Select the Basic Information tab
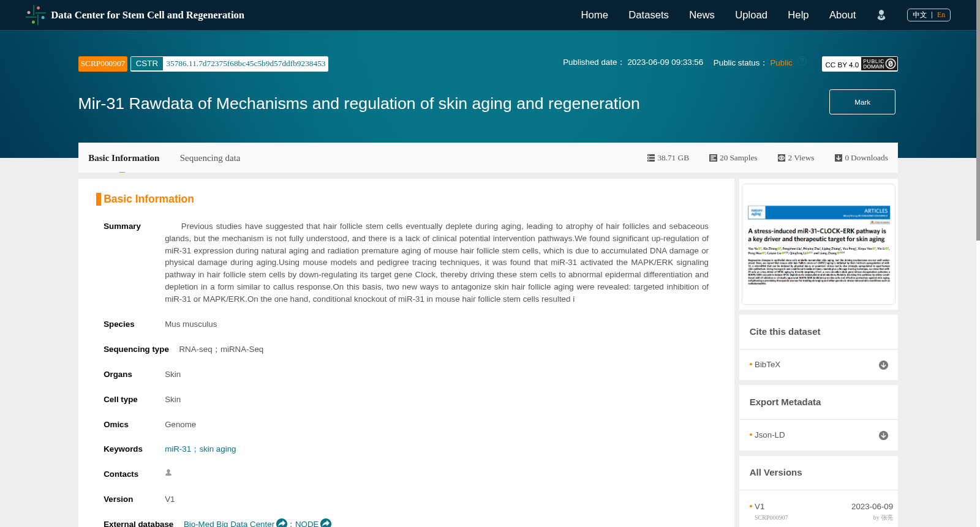 [124, 158]
